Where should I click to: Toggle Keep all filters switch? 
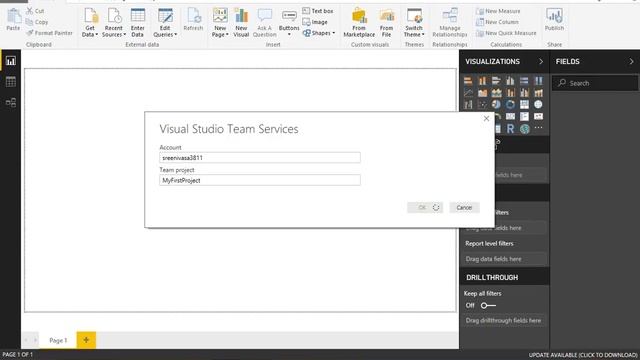(x=488, y=305)
